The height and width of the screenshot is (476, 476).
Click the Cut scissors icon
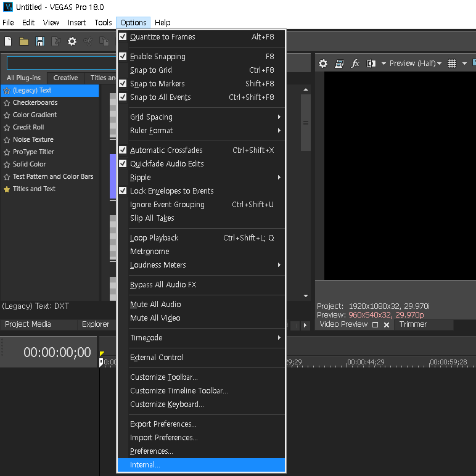point(88,41)
